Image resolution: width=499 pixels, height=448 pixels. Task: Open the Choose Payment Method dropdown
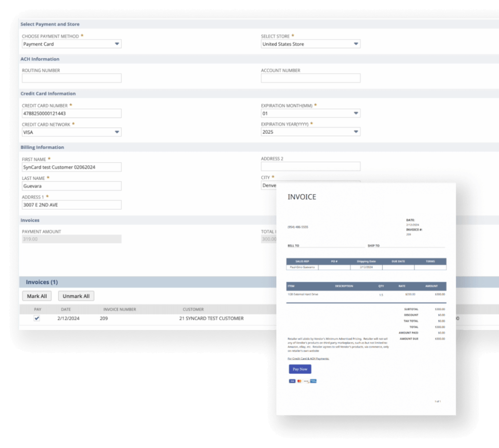click(72, 44)
